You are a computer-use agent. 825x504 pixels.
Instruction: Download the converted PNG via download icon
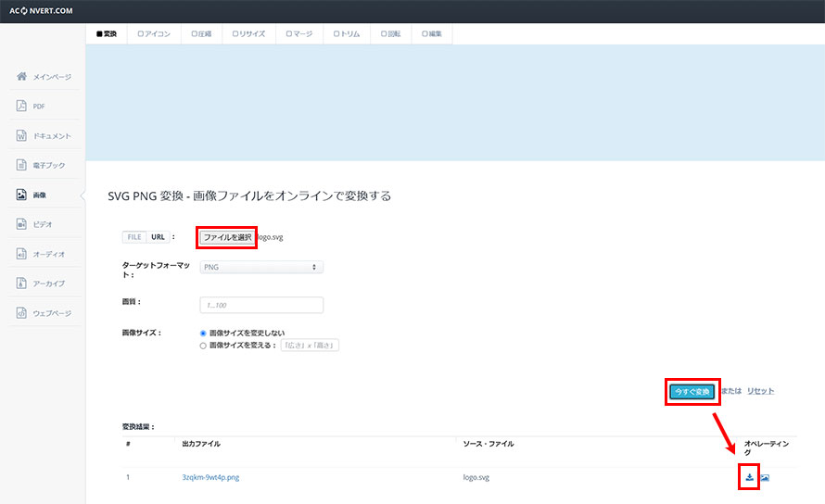coord(749,477)
